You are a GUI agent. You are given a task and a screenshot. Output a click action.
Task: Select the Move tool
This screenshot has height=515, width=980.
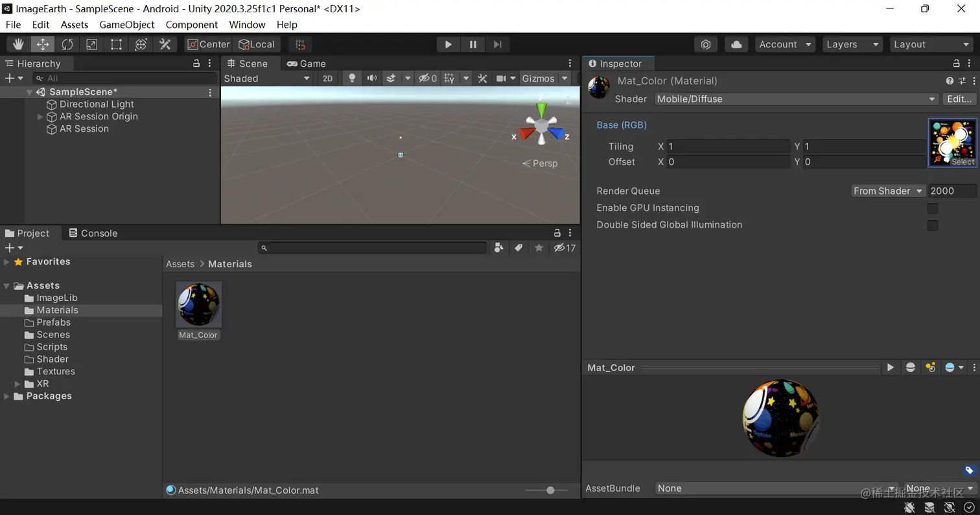point(43,44)
